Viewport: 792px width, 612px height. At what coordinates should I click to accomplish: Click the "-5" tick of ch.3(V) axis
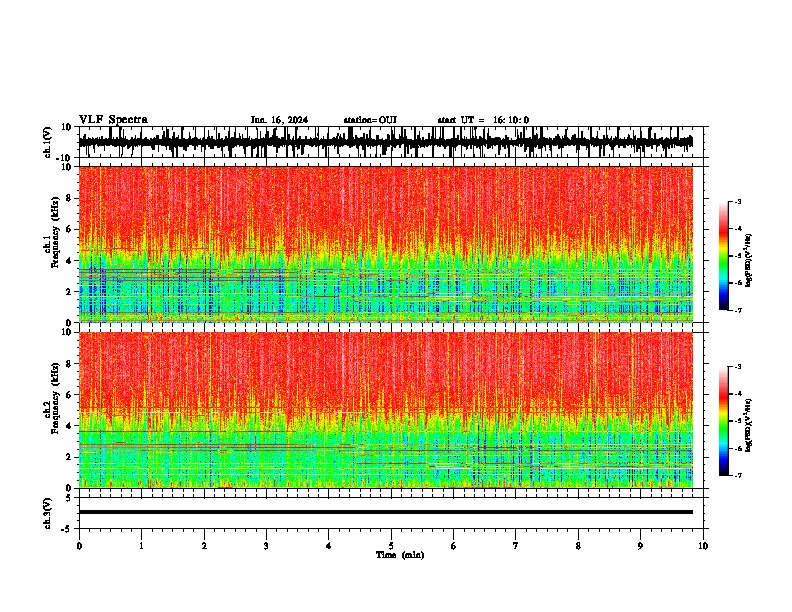67,529
